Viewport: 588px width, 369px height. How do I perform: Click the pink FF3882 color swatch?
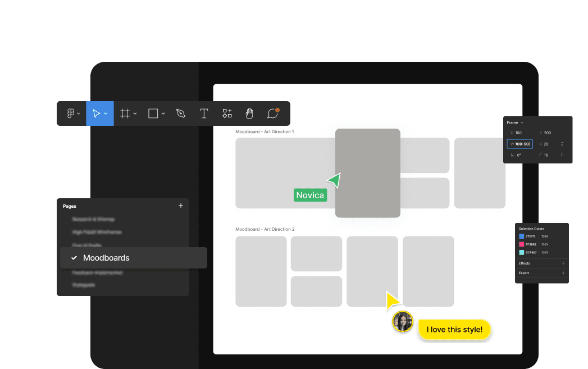click(x=522, y=244)
